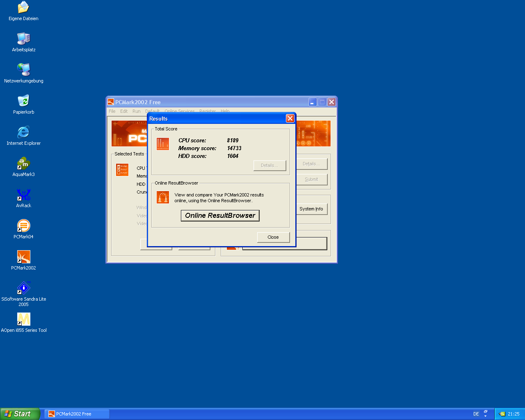525x420 pixels.
Task: Select the PCMark2002 desktop shortcut
Action: point(23,260)
